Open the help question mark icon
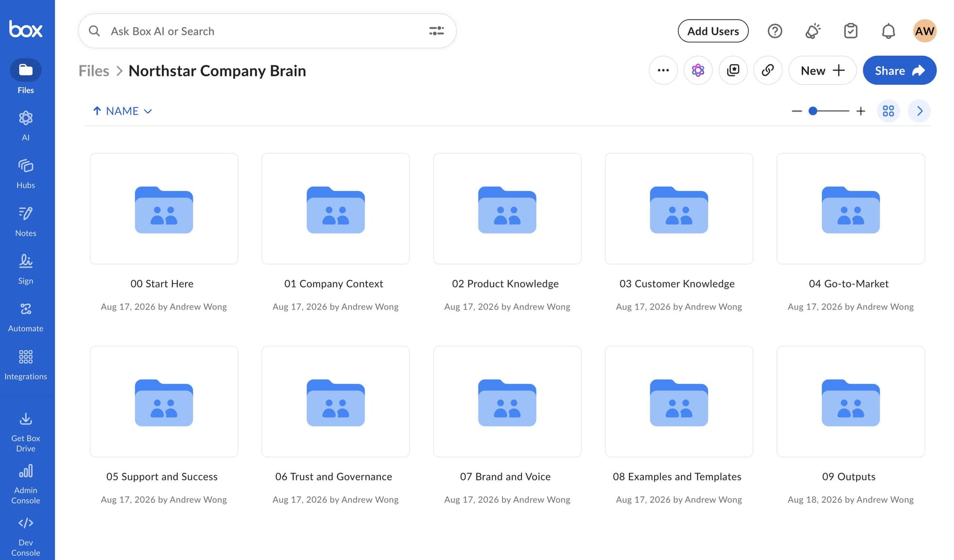The image size is (954, 560). (775, 31)
